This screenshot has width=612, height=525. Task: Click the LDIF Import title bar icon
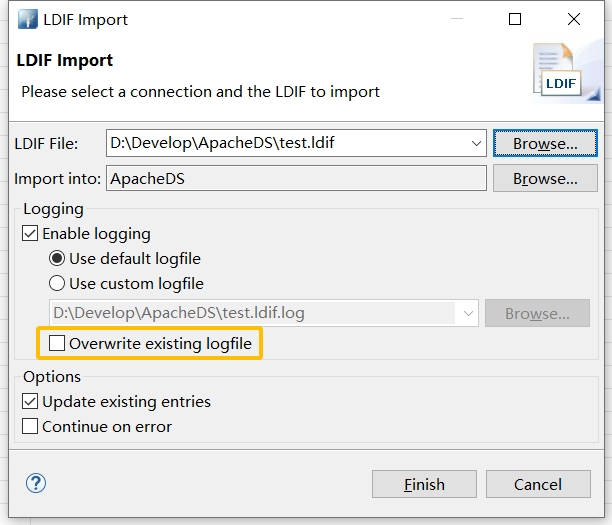tap(27, 19)
